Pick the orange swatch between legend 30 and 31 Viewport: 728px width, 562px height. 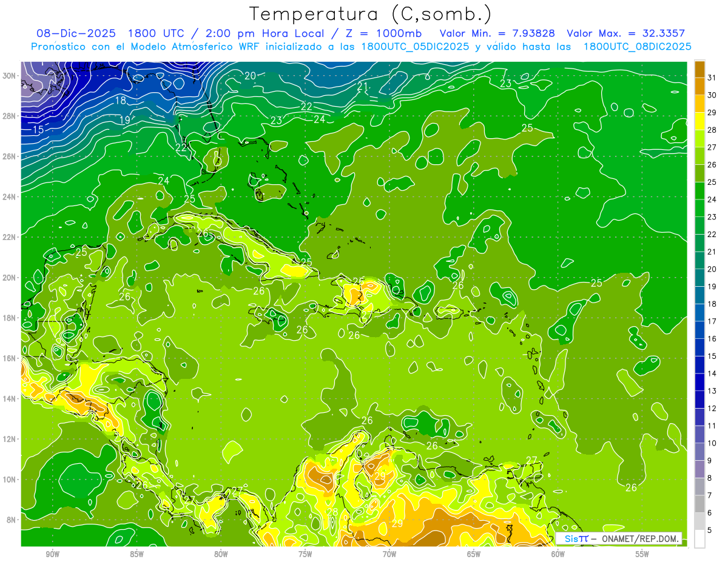pos(699,86)
